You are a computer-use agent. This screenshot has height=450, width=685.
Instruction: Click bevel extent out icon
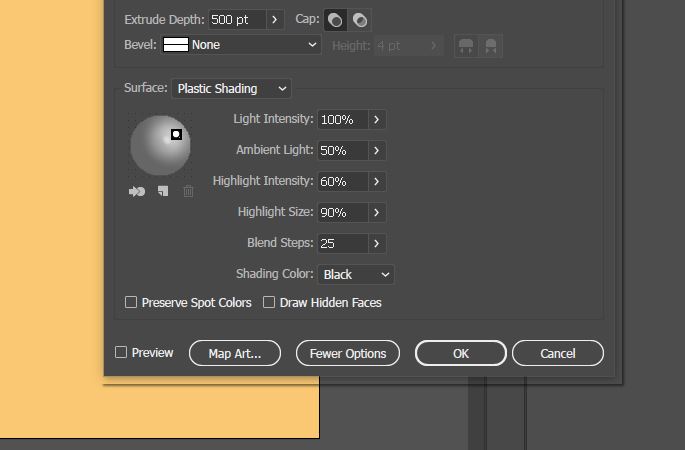466,46
